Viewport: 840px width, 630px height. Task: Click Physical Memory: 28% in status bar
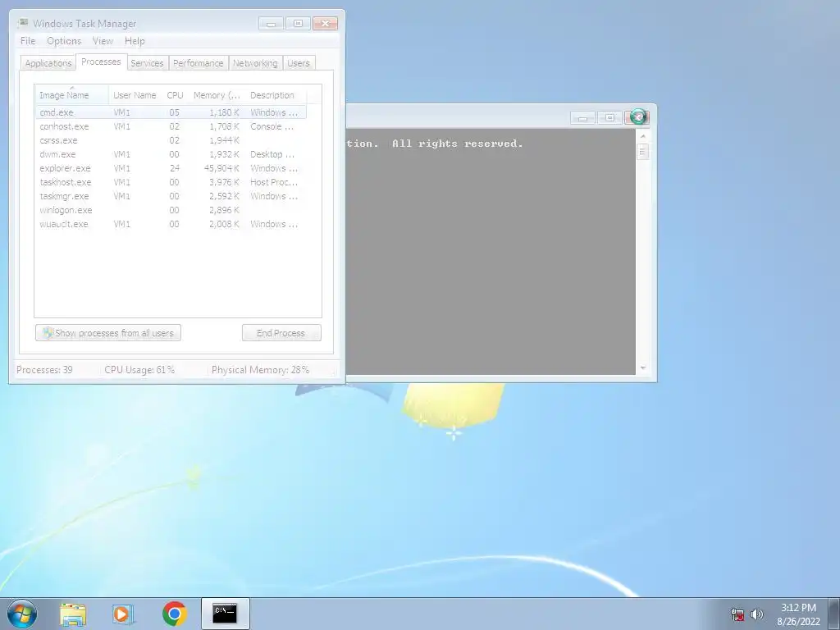260,370
